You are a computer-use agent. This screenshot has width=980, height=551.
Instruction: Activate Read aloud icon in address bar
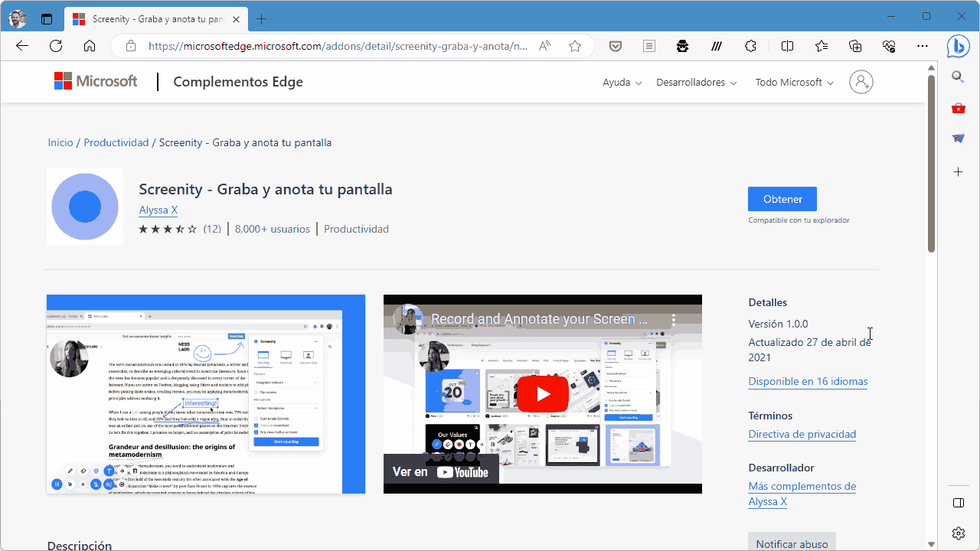545,46
